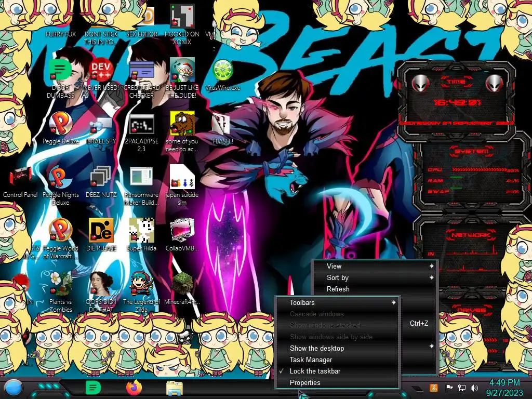Select the Minecraft4Fr... grass block icon

click(x=182, y=284)
